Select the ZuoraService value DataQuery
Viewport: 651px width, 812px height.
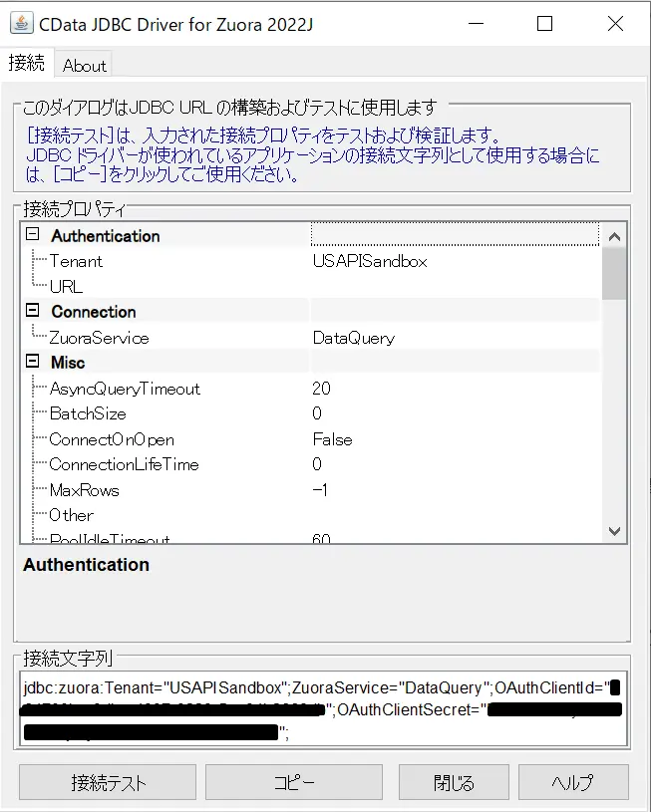354,338
